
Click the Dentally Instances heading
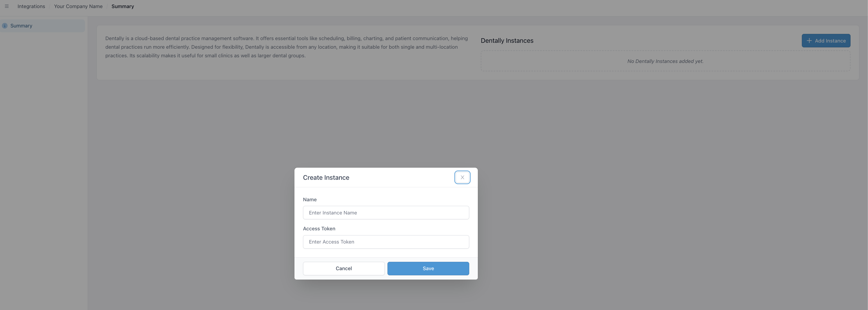coord(507,40)
